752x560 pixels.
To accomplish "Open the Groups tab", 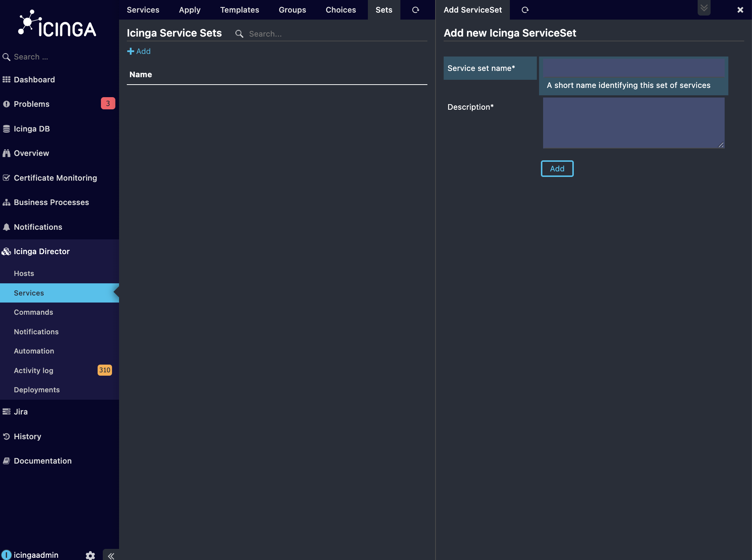I will pyautogui.click(x=292, y=10).
